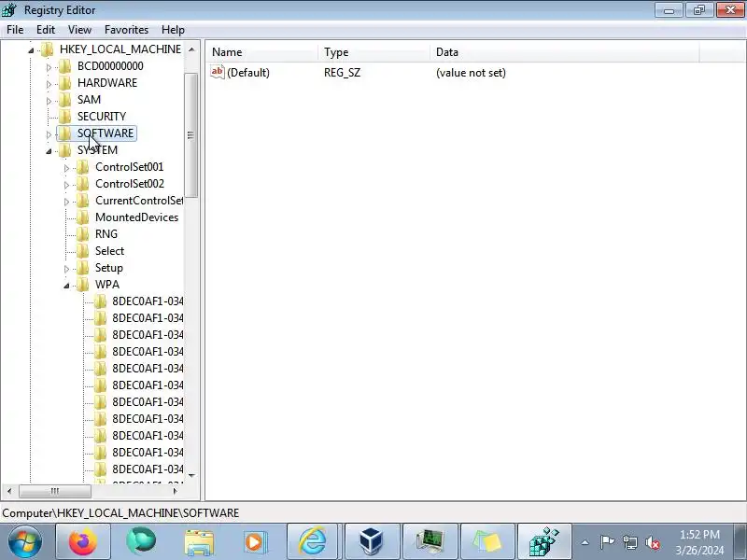Click the tree pane vertical scrollbar thumb
The width and height of the screenshot is (747, 560).
pyautogui.click(x=191, y=135)
